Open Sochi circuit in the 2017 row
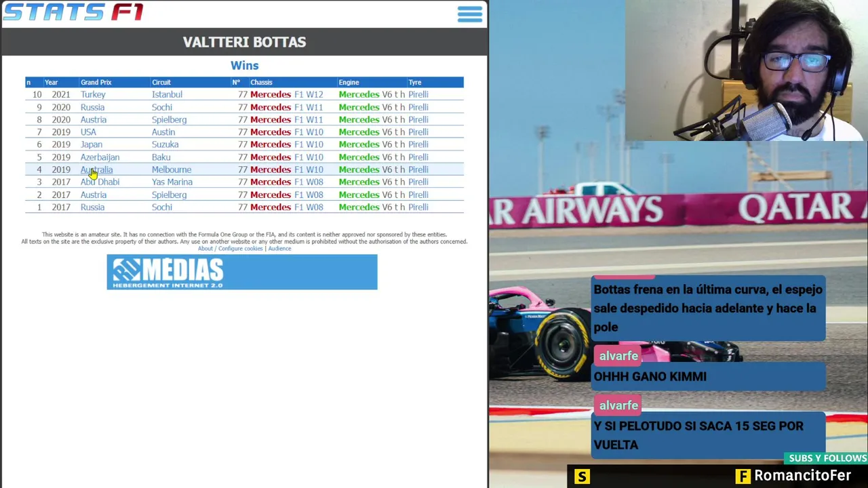This screenshot has height=488, width=868. (162, 207)
